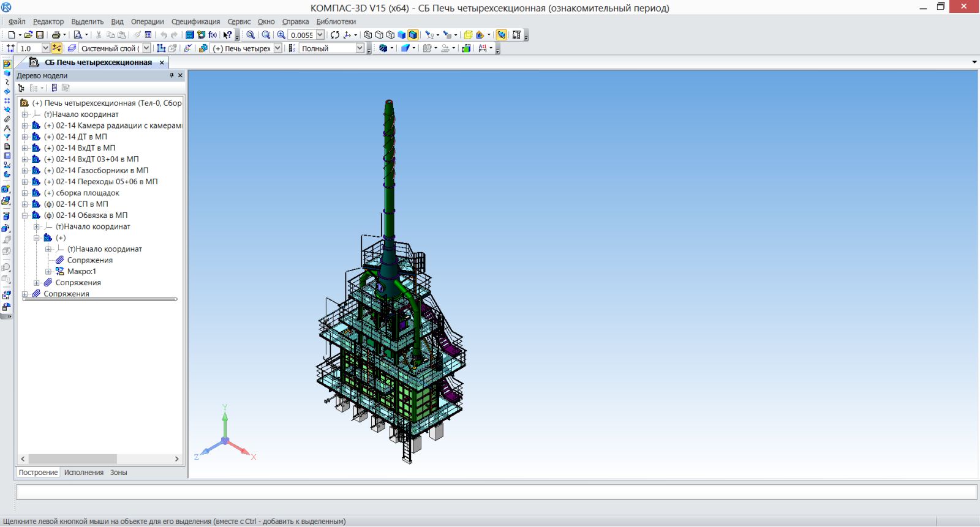Viewport: 980px width, 527px height.
Task: Select Макро:1 in the model tree
Action: 81,271
